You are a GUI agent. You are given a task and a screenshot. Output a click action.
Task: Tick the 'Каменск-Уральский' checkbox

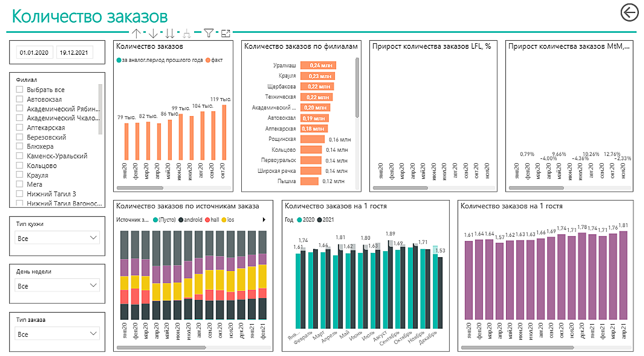(x=19, y=156)
